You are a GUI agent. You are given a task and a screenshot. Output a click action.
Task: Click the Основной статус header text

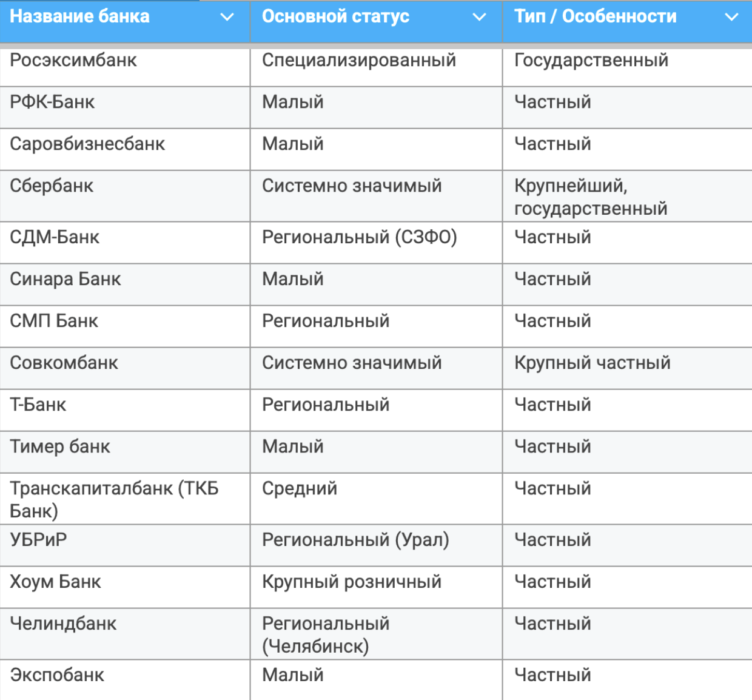pyautogui.click(x=335, y=17)
